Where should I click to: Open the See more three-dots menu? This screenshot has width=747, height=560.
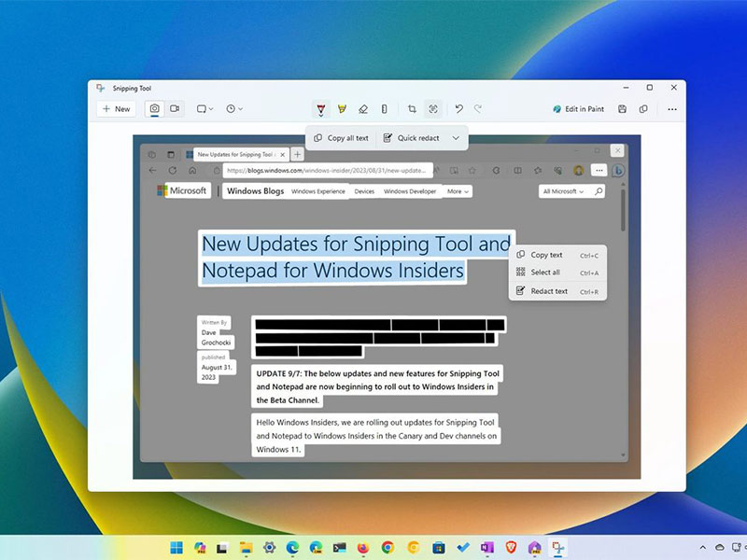[x=672, y=109]
